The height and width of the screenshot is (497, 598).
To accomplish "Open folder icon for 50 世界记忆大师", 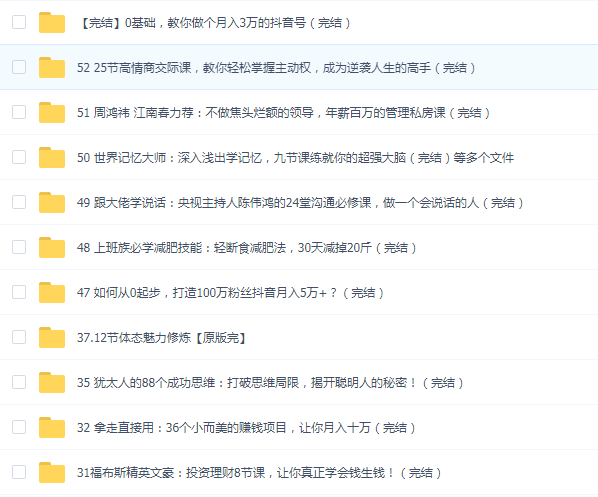I will pyautogui.click(x=52, y=158).
